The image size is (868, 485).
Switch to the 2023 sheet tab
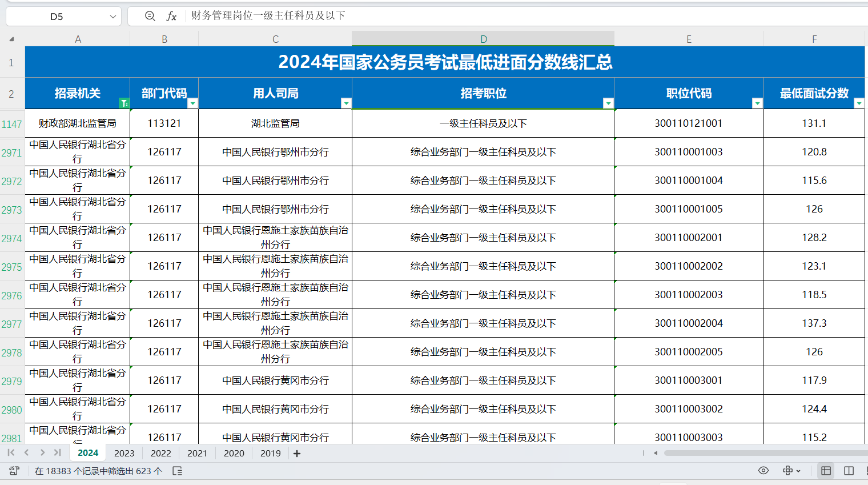(x=124, y=453)
